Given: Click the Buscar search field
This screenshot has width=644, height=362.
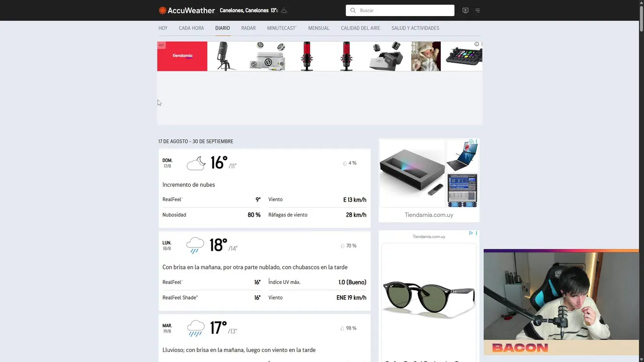Looking at the screenshot, I should pyautogui.click(x=400, y=11).
